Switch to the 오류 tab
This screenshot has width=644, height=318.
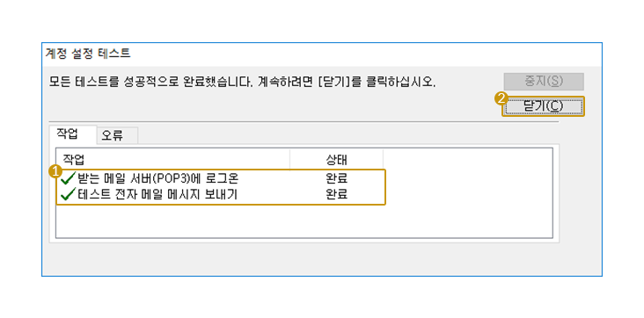coord(117,135)
